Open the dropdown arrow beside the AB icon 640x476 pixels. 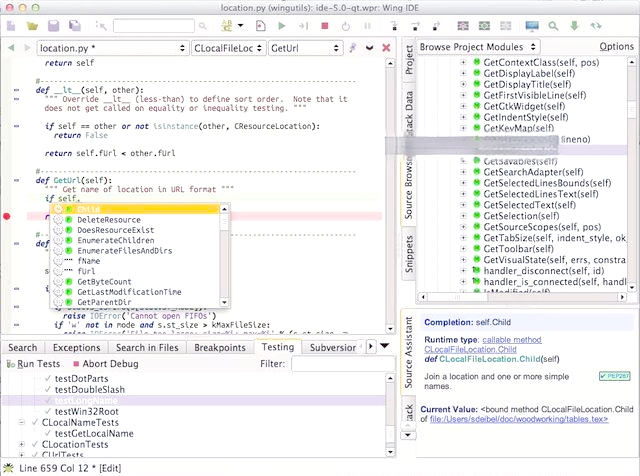coord(240,25)
